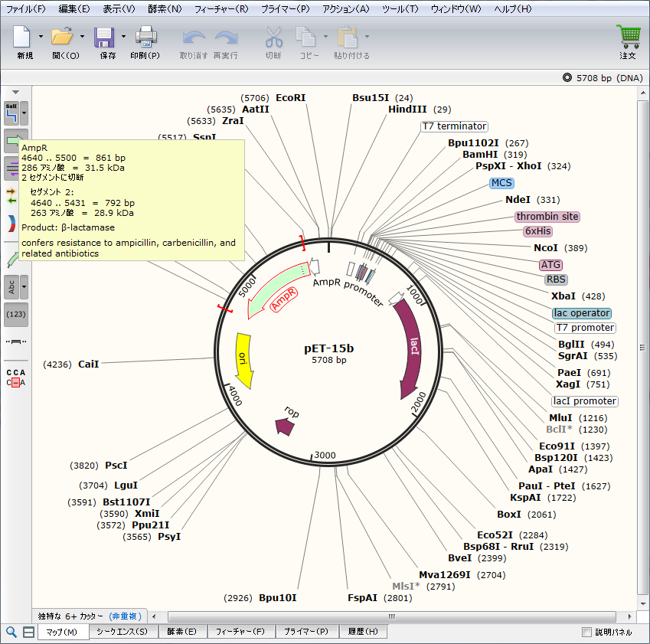This screenshot has width=650, height=644.
Task: Click the 開く open folder icon
Action: point(62,37)
